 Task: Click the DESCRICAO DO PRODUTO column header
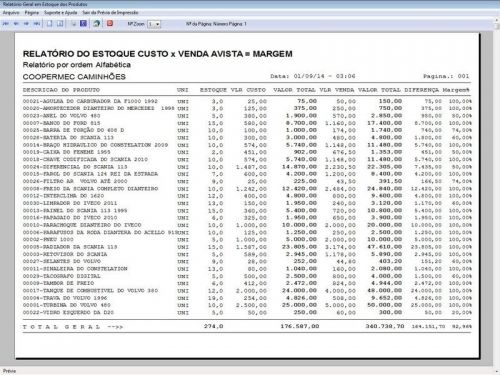pos(61,90)
